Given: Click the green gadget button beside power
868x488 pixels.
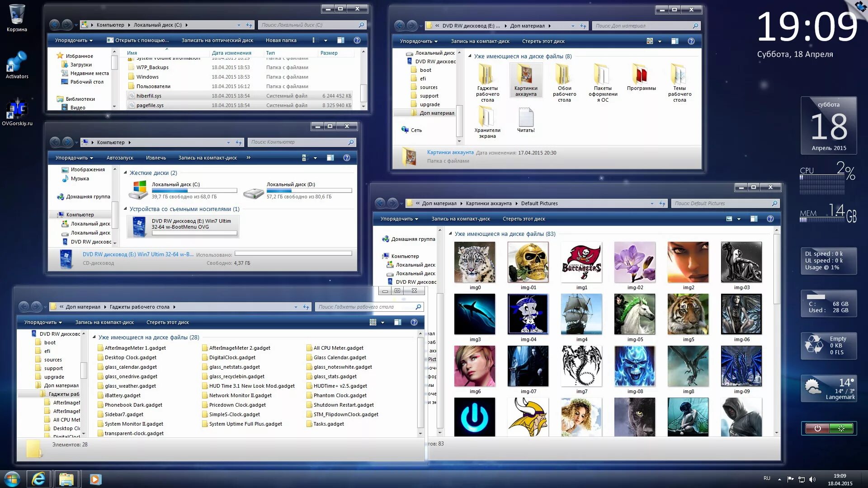Looking at the screenshot, I should 841,428.
